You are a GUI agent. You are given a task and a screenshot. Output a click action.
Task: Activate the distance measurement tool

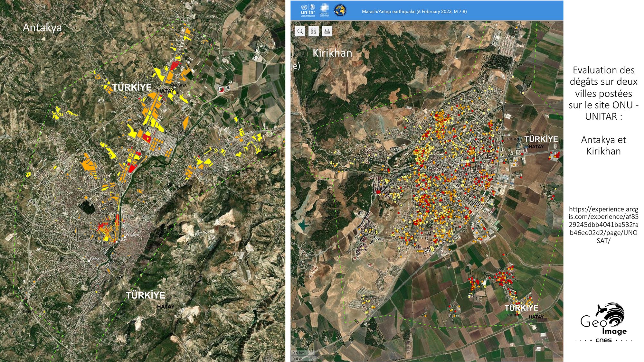pos(327,31)
